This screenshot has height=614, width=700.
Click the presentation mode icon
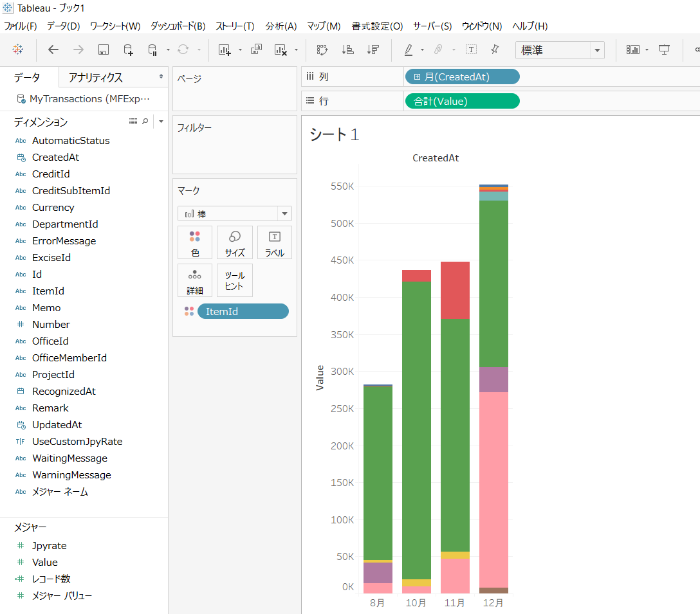664,50
